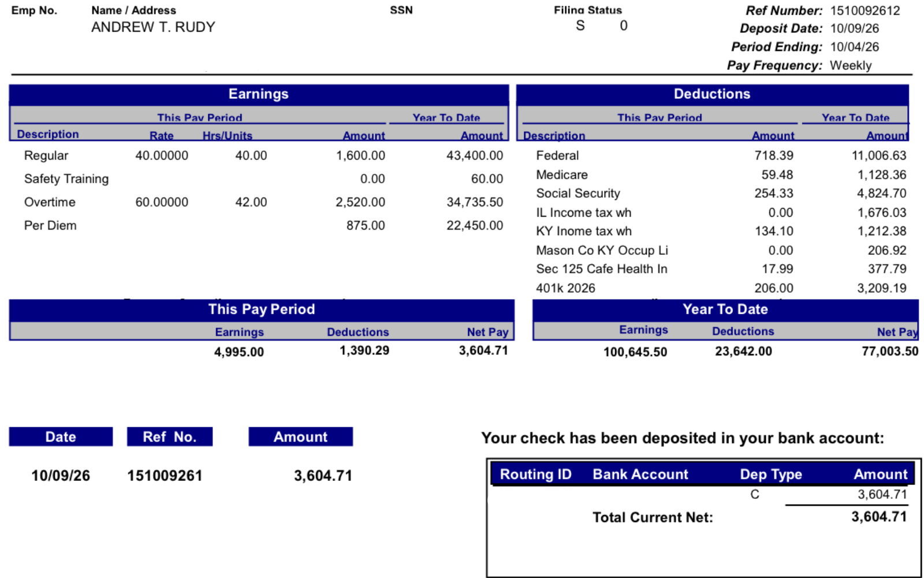The width and height of the screenshot is (924, 578).
Task: Select the Ref Number value "1510092612"
Action: (x=865, y=10)
